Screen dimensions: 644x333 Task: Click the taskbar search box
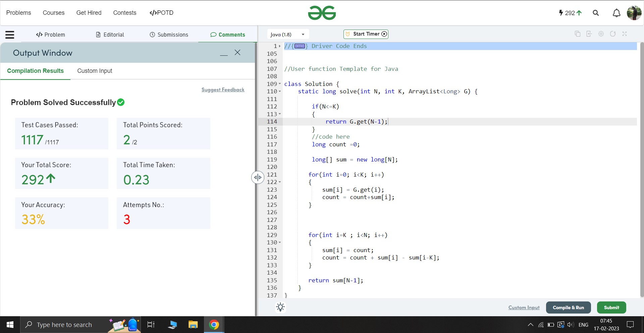80,325
